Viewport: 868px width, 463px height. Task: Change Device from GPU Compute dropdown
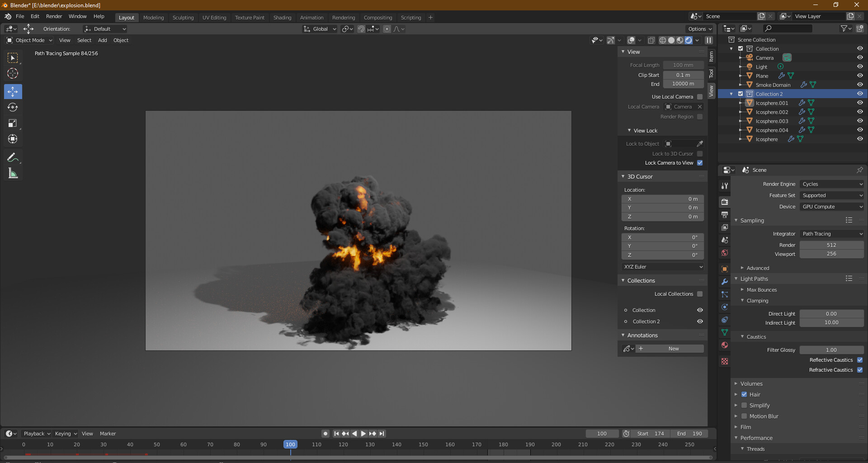tap(831, 207)
